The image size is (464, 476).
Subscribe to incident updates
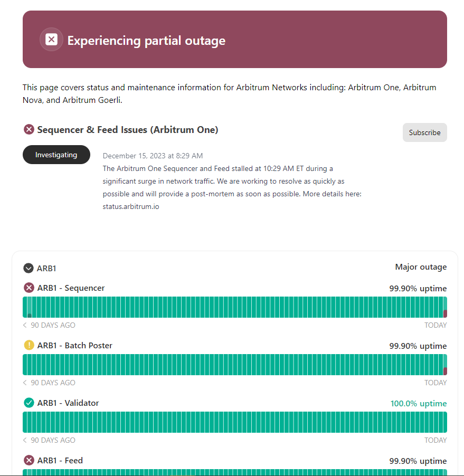pos(424,132)
